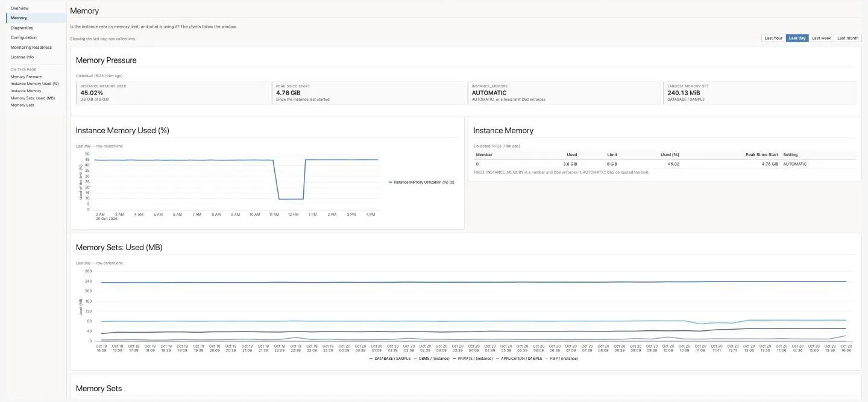The height and width of the screenshot is (402, 868).
Task: Toggle DBMS / (instance) series in legend
Action: [x=432, y=358]
